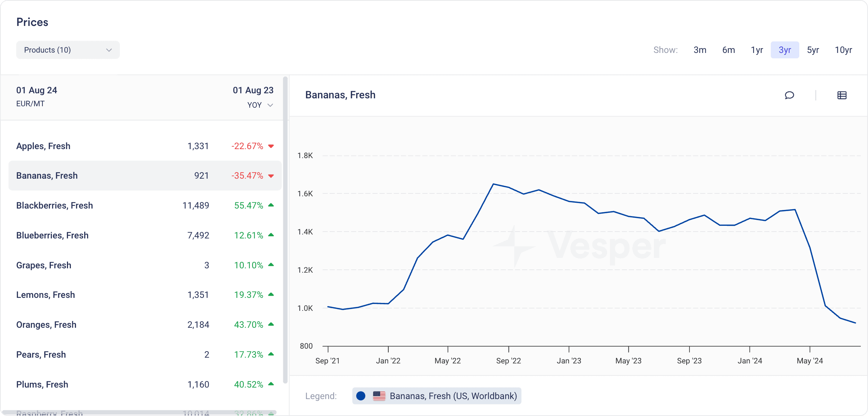Select the Grapes, Fresh row
Viewport: 868px width, 416px height.
click(x=145, y=265)
